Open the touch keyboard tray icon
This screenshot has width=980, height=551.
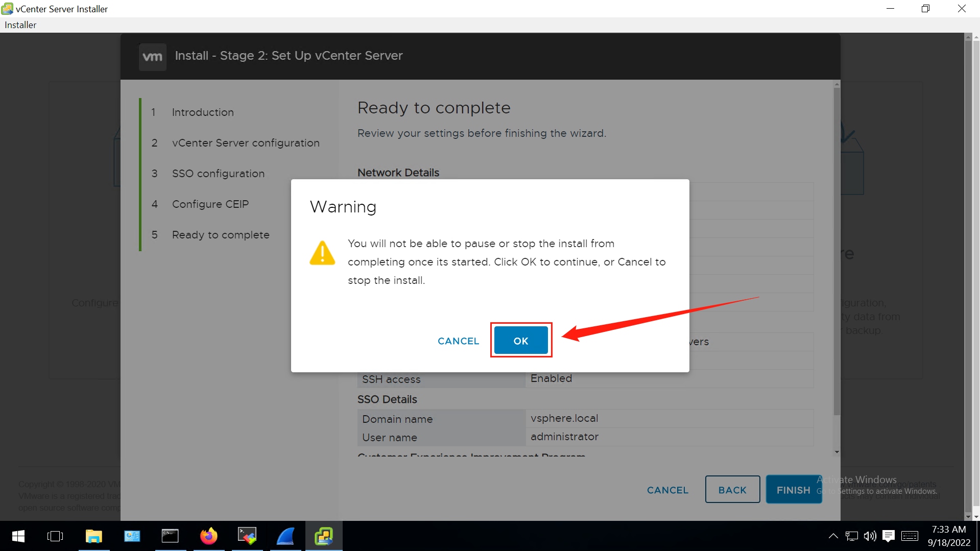point(910,536)
